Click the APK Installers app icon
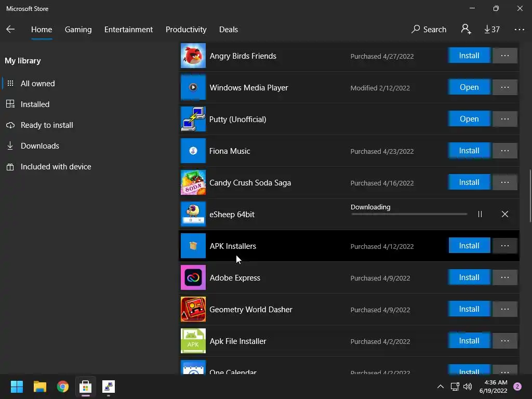 (193, 246)
